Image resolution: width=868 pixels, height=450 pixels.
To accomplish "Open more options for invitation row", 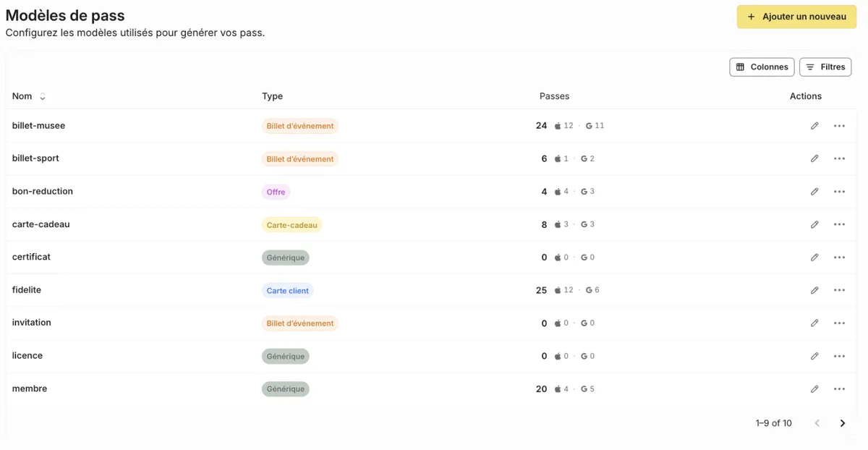I will 839,323.
